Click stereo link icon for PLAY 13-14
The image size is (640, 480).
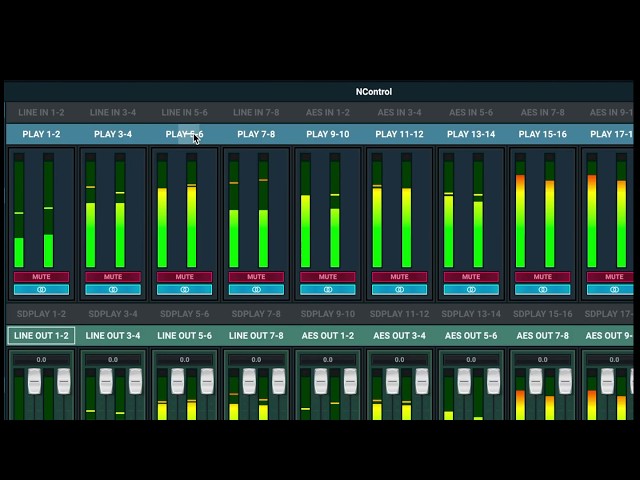pos(471,289)
